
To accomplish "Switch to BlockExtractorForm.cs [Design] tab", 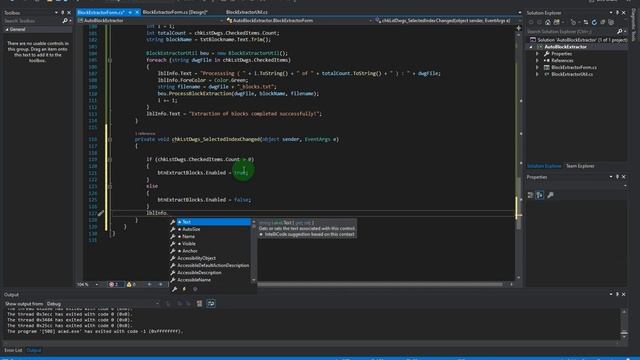I will [x=175, y=12].
